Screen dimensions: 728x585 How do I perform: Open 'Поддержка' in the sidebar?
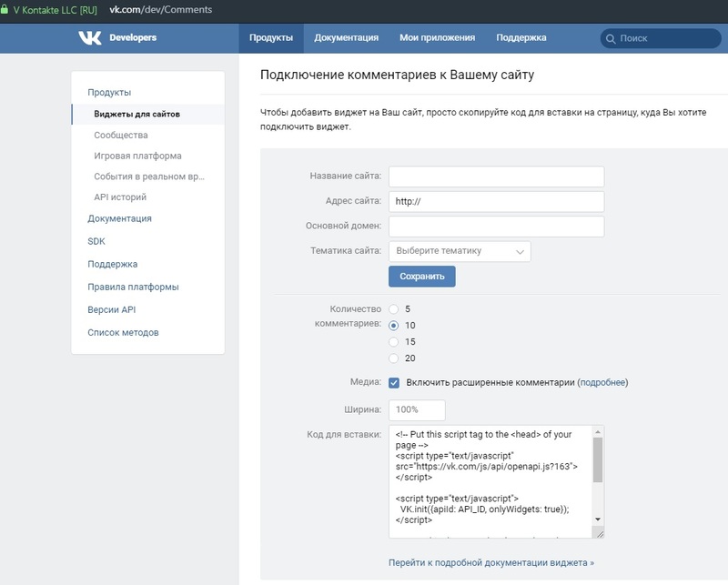coord(113,264)
